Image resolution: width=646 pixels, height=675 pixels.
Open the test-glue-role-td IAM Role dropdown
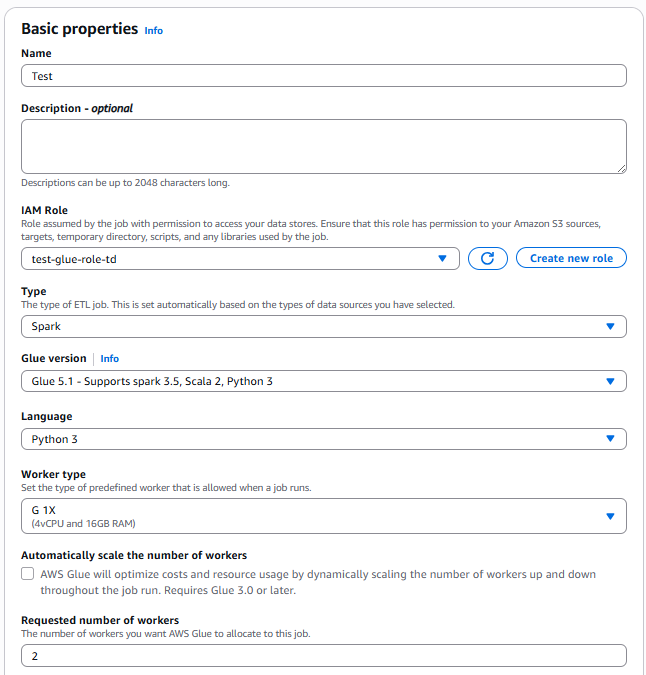point(240,259)
